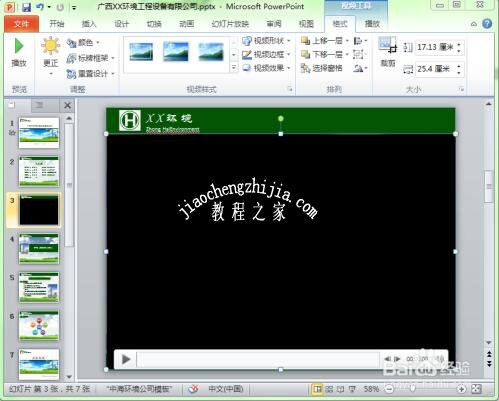Open the Corrections sun icon

pyautogui.click(x=51, y=45)
